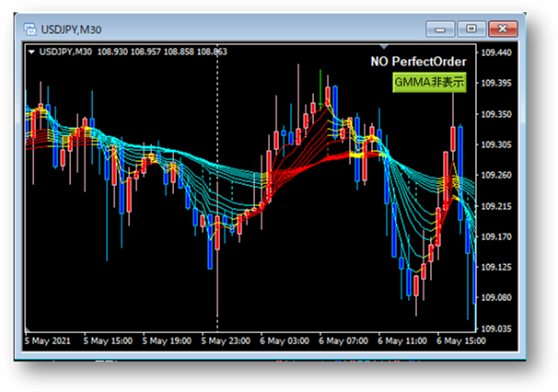Click the scroll marker triangle at chart bottom-left

(x=28, y=329)
